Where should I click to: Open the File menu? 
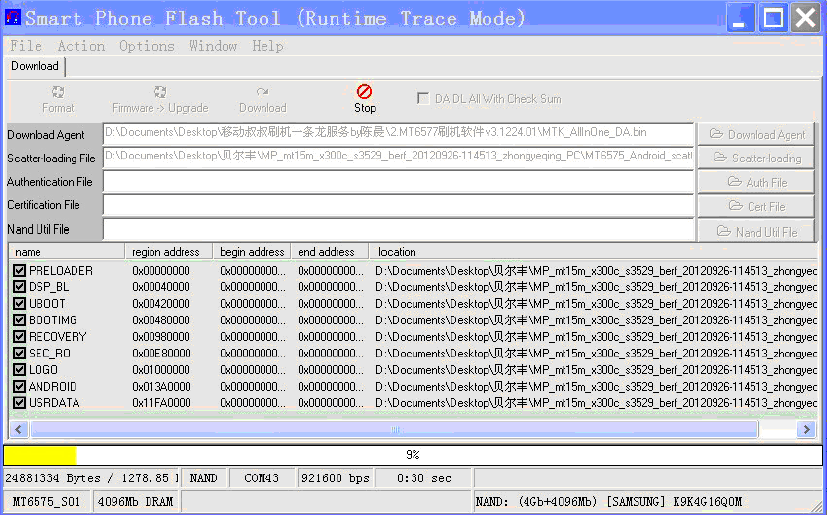(26, 46)
